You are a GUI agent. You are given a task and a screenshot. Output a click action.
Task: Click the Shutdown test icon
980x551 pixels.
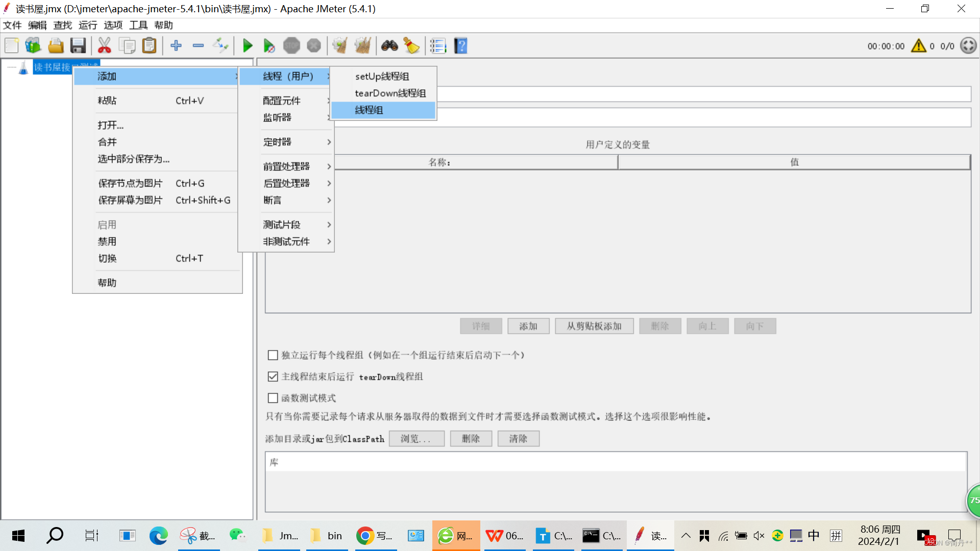click(314, 46)
